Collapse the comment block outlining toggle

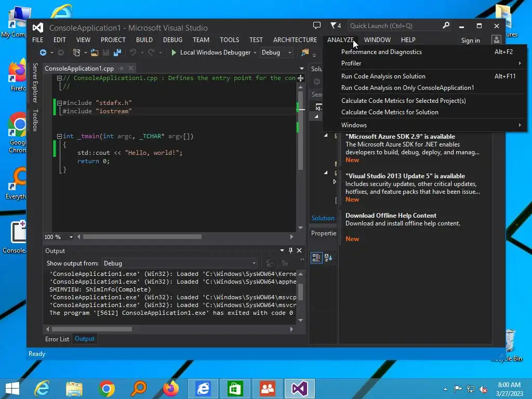click(59, 78)
